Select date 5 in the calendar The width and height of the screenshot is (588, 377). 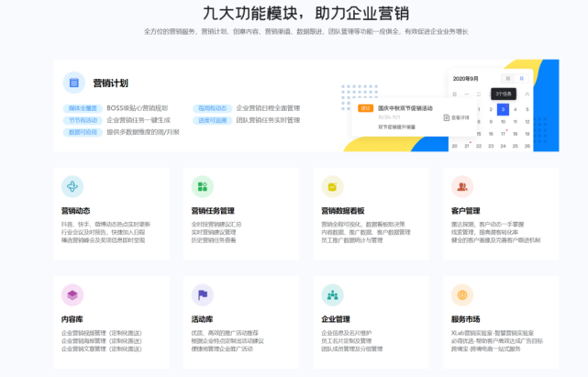tap(527, 109)
